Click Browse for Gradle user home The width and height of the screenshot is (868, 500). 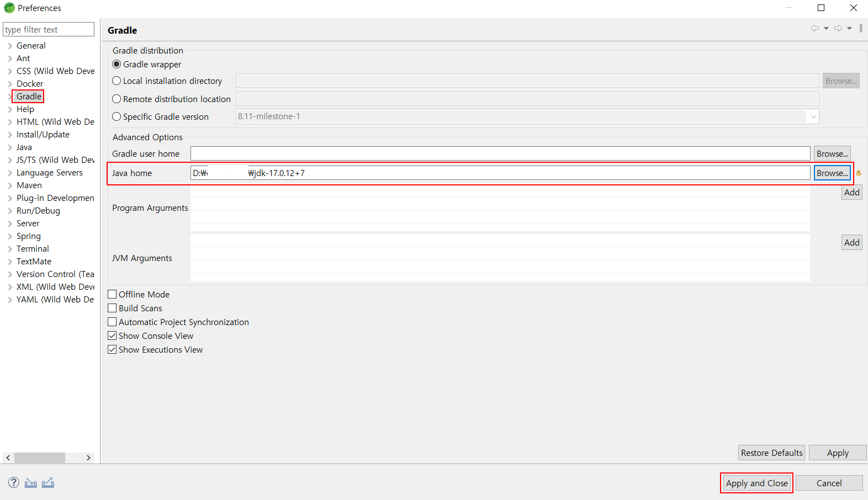coord(832,153)
